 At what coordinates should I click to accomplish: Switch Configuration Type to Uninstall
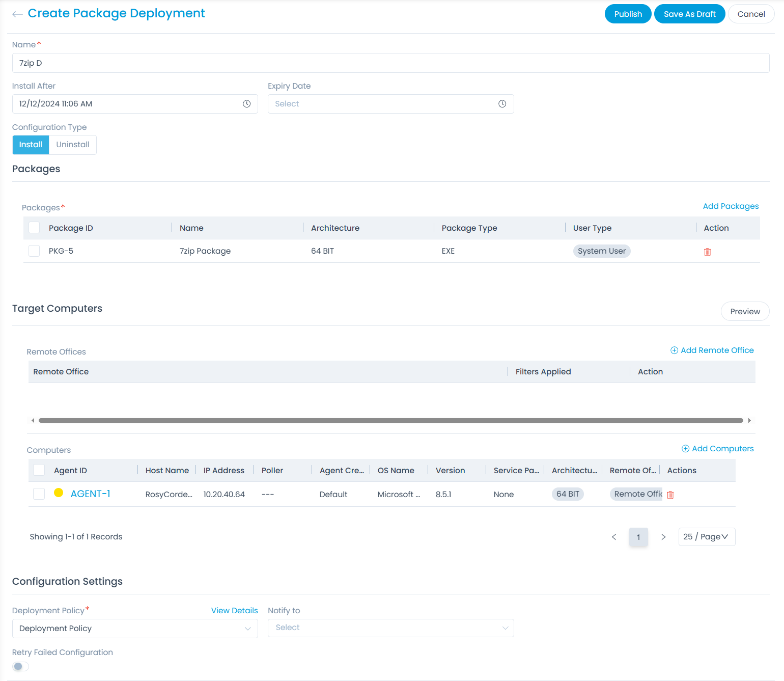(73, 145)
